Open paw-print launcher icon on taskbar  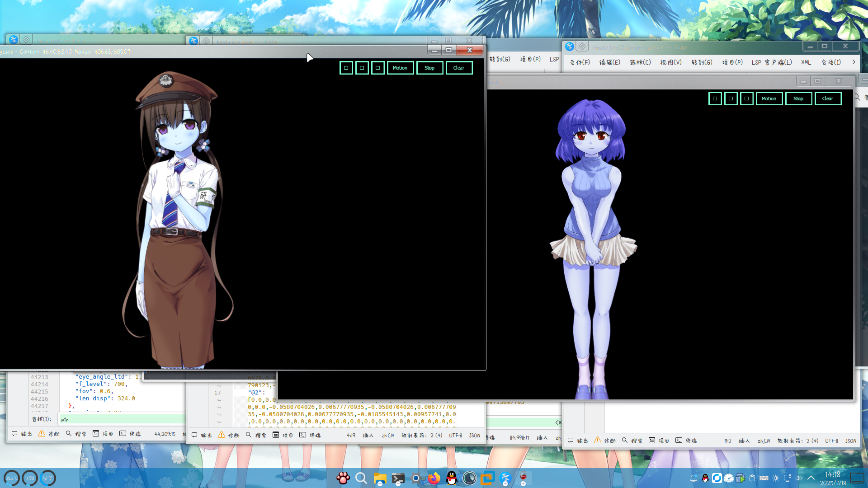(343, 478)
